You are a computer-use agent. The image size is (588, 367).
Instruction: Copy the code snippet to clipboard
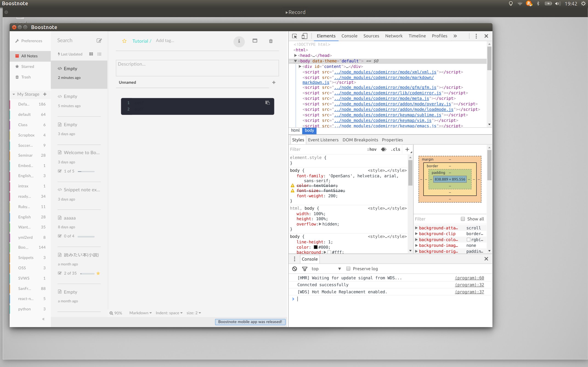coord(267,103)
